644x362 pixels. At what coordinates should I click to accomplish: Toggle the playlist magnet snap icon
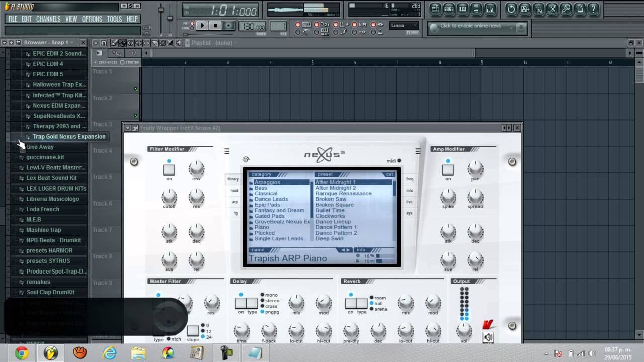pyautogui.click(x=104, y=43)
